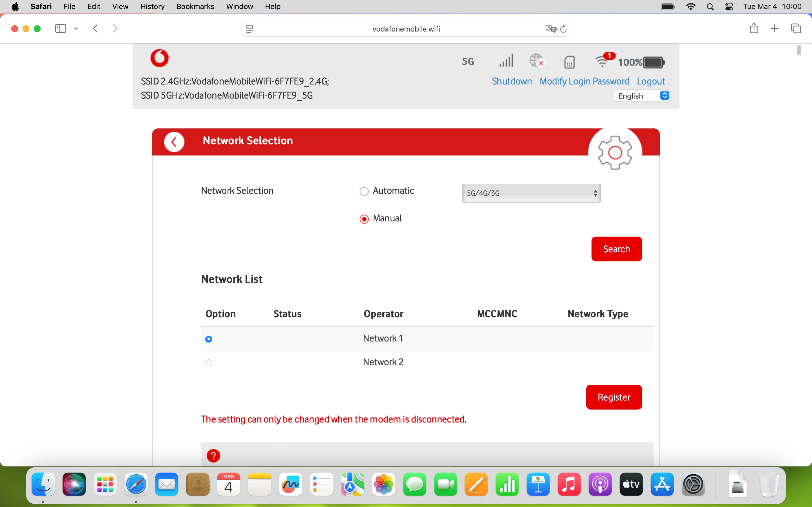Viewport: 812px width, 507px height.
Task: Select the Manual network selection radio button
Action: point(364,219)
